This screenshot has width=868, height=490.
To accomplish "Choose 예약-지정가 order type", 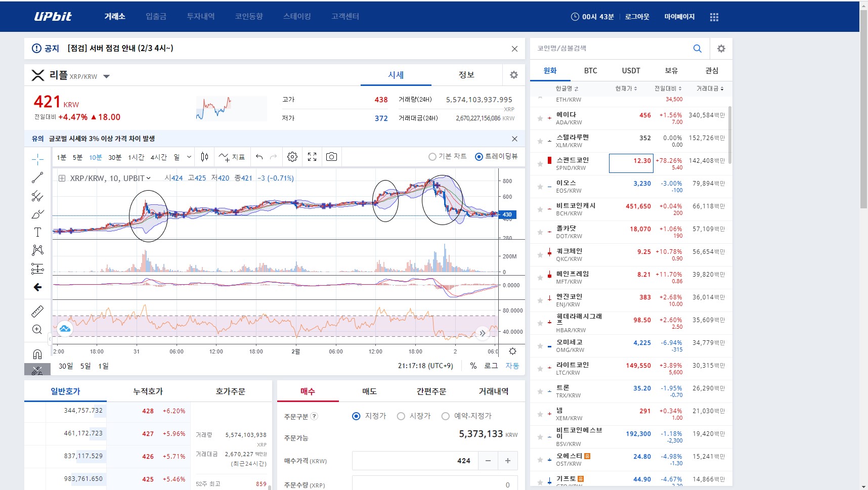I will pyautogui.click(x=446, y=416).
